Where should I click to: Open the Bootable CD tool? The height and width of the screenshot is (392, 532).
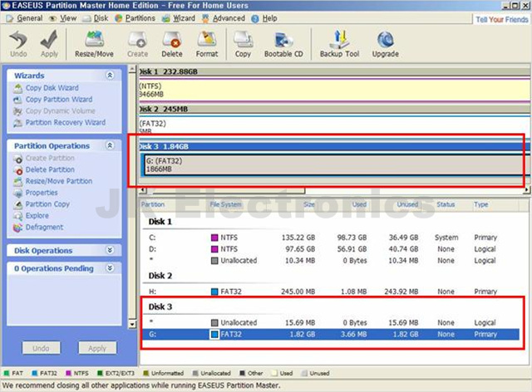coord(283,44)
